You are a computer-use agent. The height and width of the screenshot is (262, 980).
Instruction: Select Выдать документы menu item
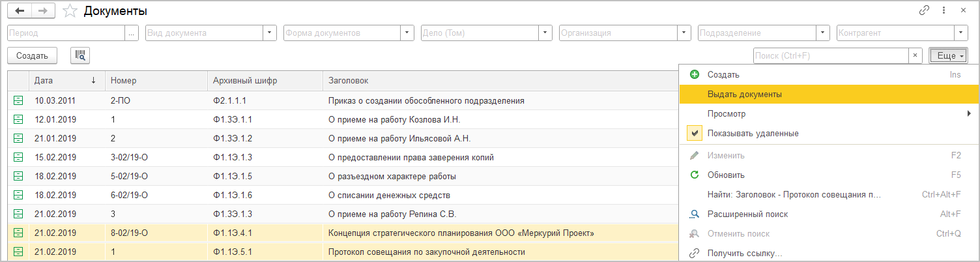[x=745, y=95]
